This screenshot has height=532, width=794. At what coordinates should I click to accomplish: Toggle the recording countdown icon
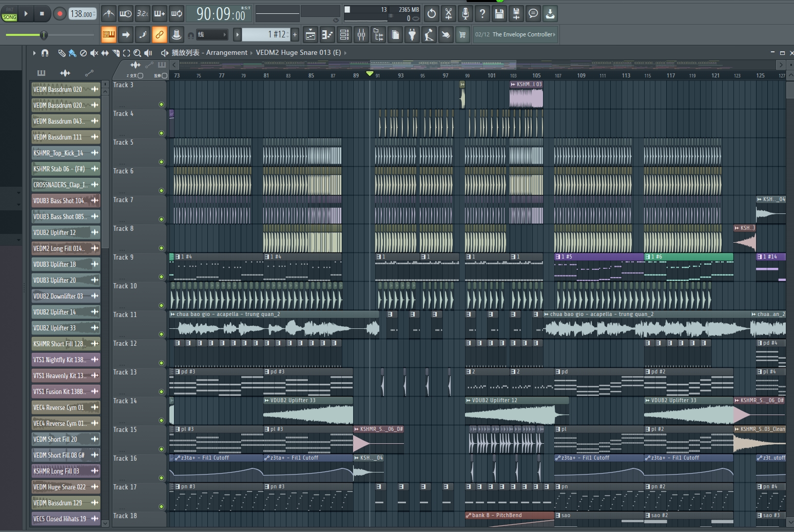142,14
